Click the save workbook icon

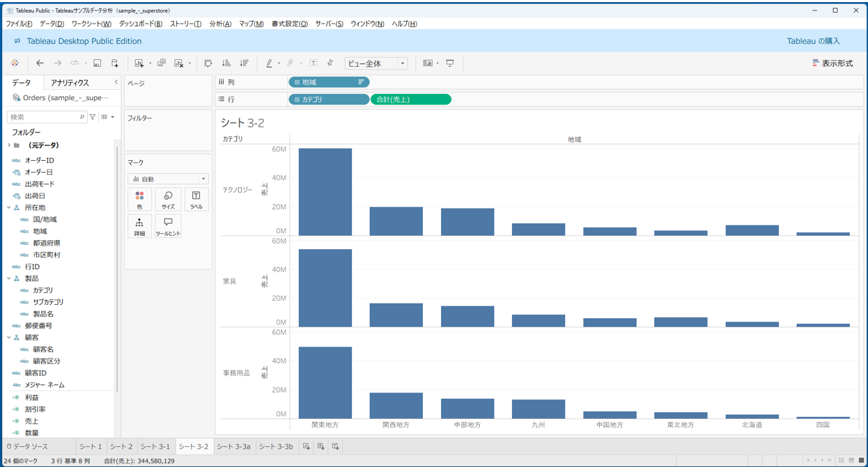pyautogui.click(x=97, y=63)
